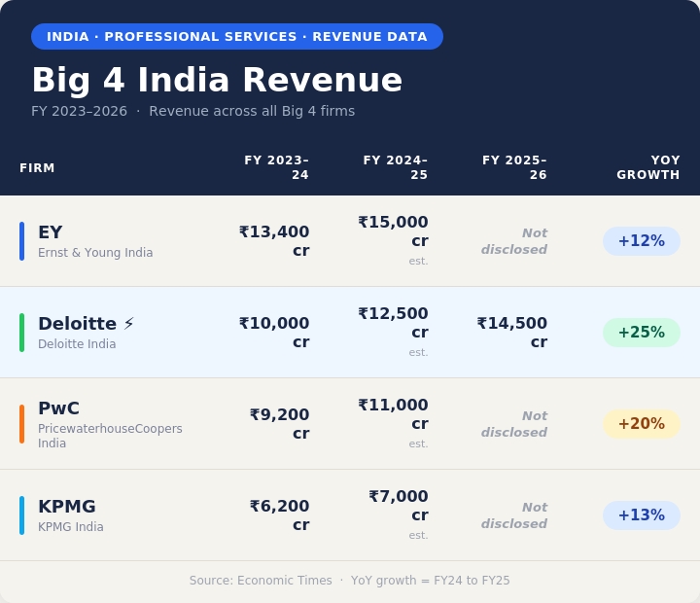Click PwC's ₹9,200 cr value
700x603 pixels.
pos(279,424)
